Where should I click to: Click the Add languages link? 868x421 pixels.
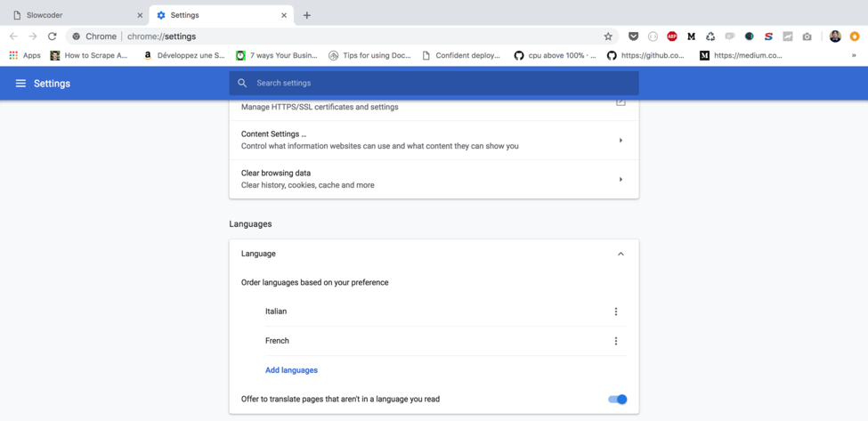point(291,370)
